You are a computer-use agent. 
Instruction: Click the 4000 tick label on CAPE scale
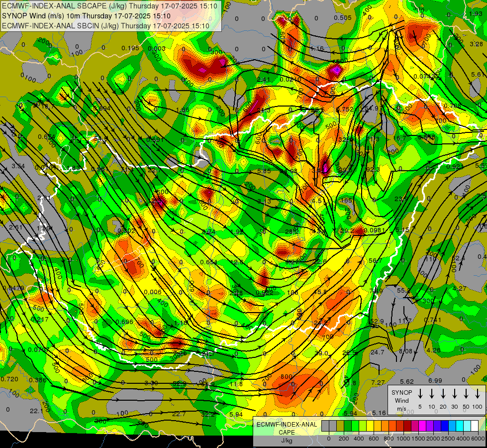(463, 439)
